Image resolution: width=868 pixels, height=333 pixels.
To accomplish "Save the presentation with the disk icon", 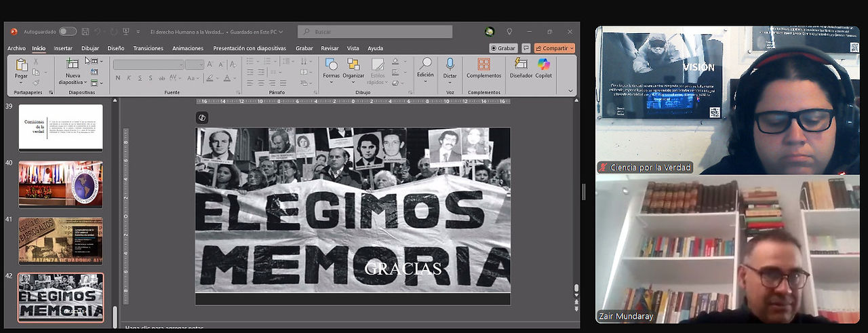I will 85,31.
